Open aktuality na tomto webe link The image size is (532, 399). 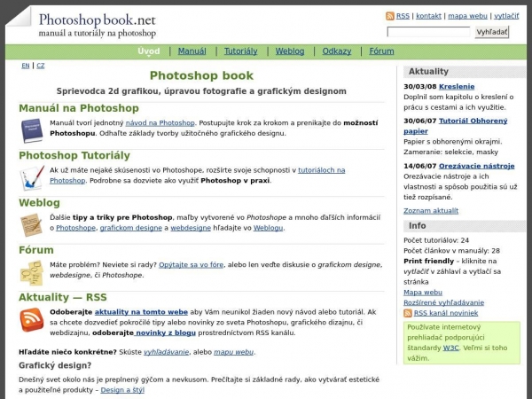141,312
